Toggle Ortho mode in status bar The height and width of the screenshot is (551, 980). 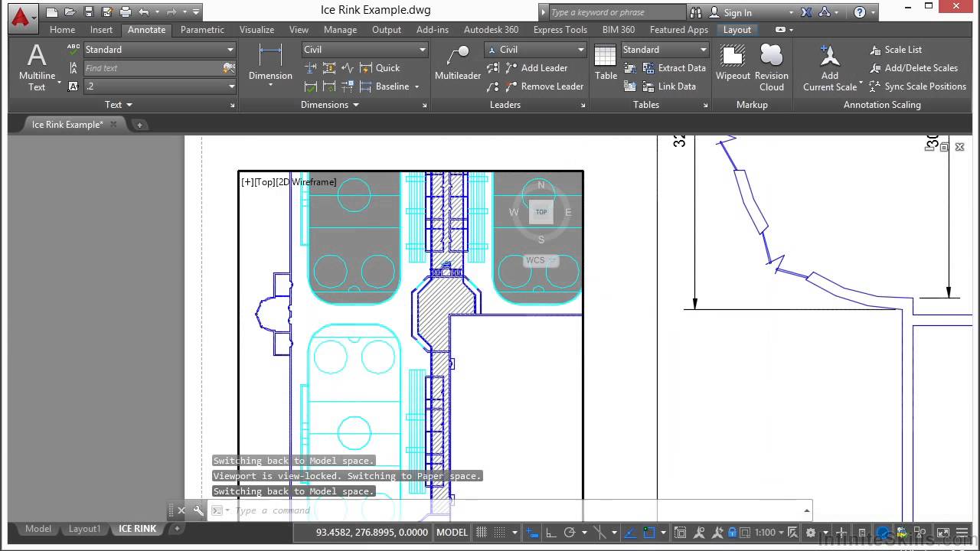(x=550, y=533)
